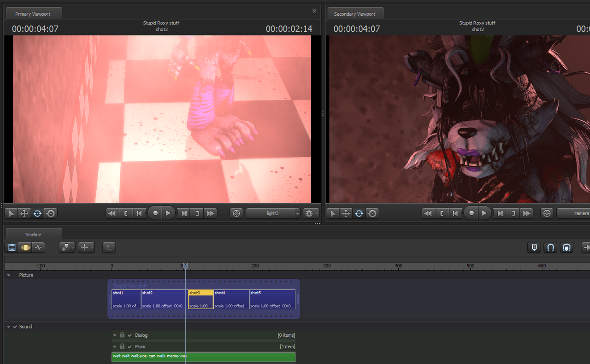590x364 pixels.
Task: Close the Primary Viewport panel
Action: [314, 11]
